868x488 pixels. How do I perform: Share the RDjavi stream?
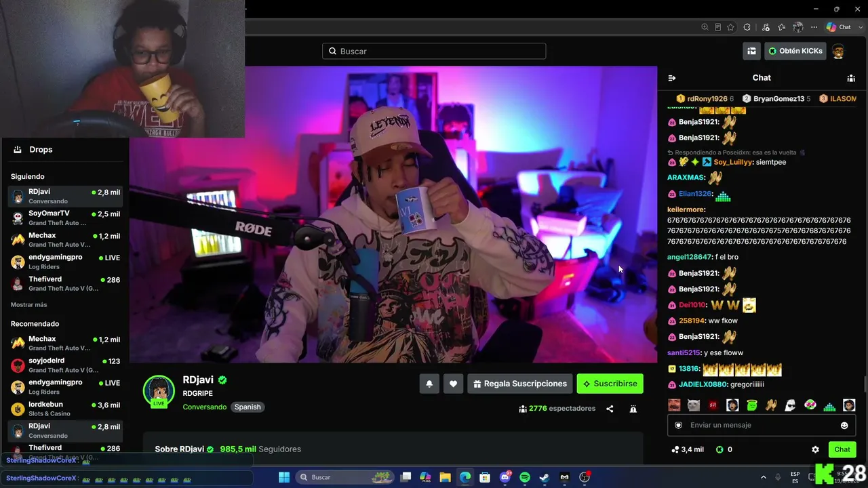point(610,409)
